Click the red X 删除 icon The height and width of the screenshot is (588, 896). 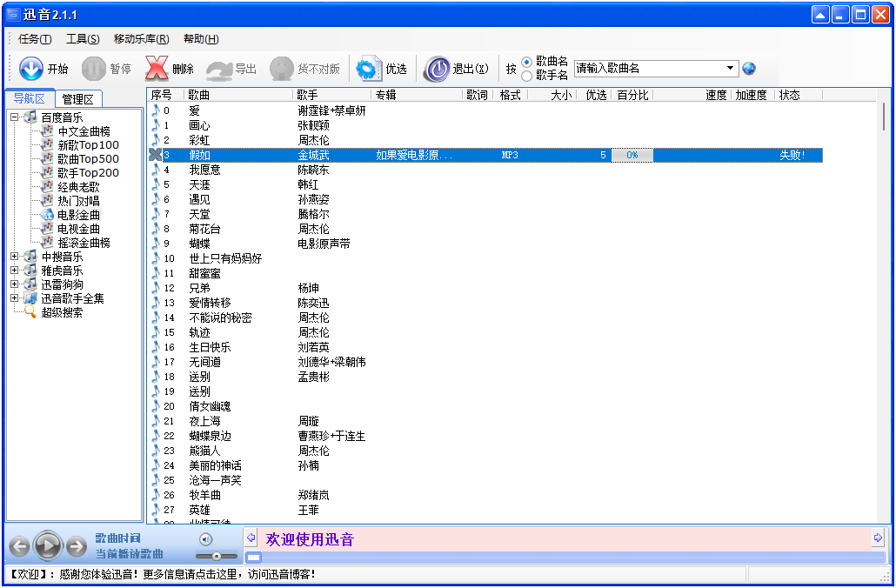click(x=157, y=69)
